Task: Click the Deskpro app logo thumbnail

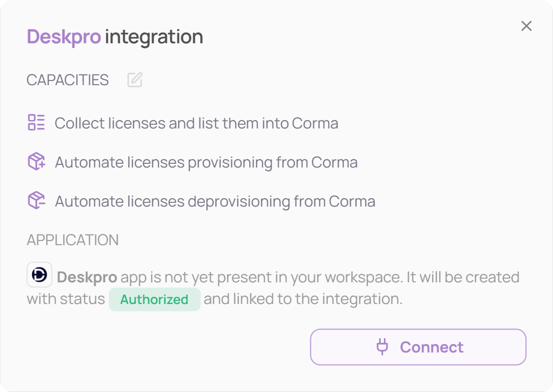Action: coord(39,275)
